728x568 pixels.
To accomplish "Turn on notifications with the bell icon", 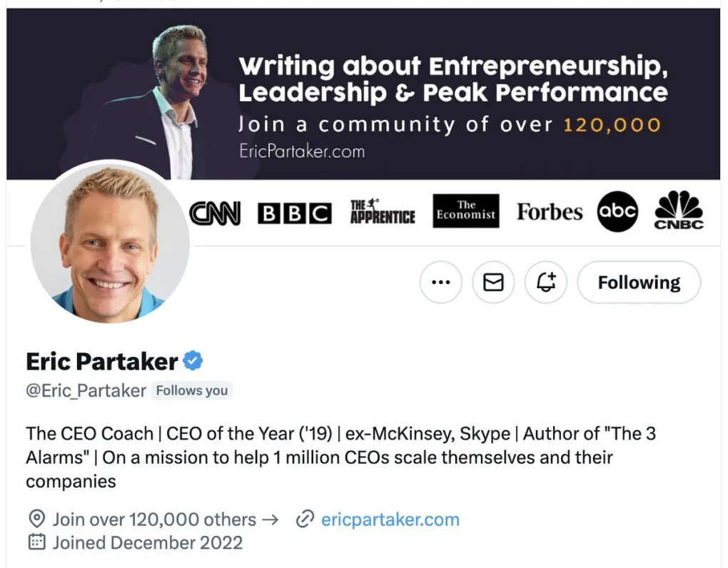I will pyautogui.click(x=545, y=282).
